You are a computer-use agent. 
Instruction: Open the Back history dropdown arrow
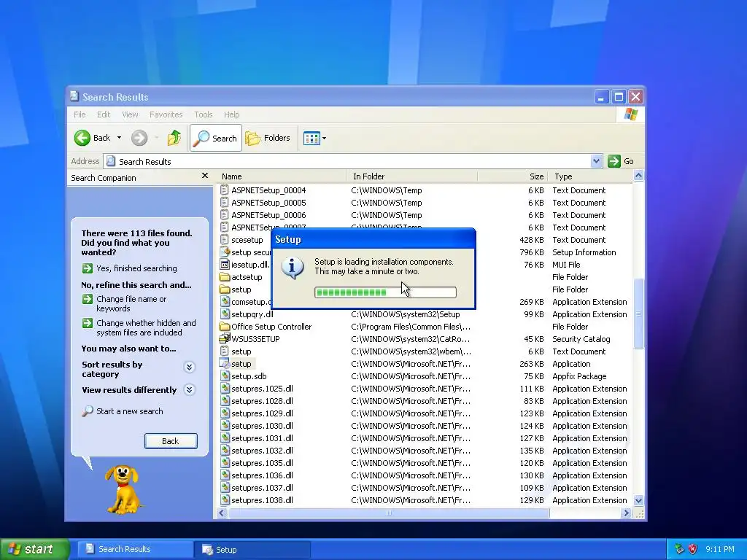point(119,138)
